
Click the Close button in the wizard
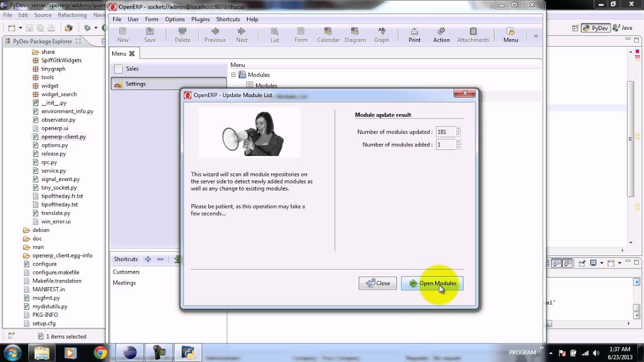coord(378,283)
